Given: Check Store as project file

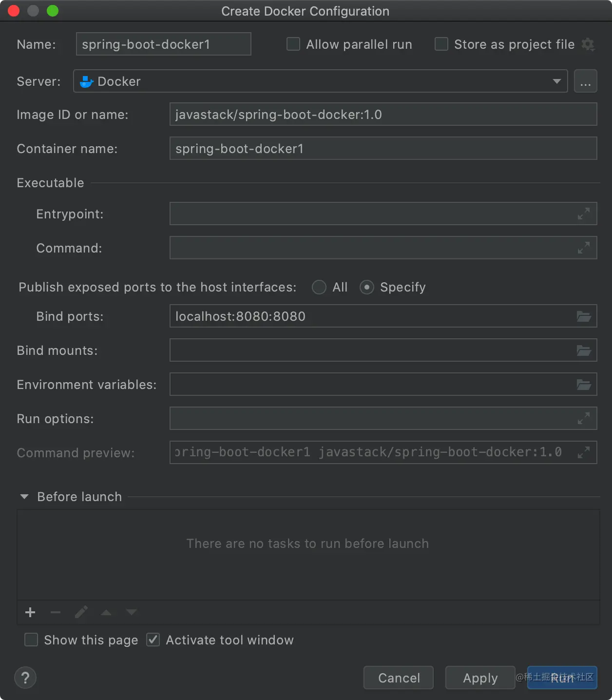Looking at the screenshot, I should coord(441,44).
